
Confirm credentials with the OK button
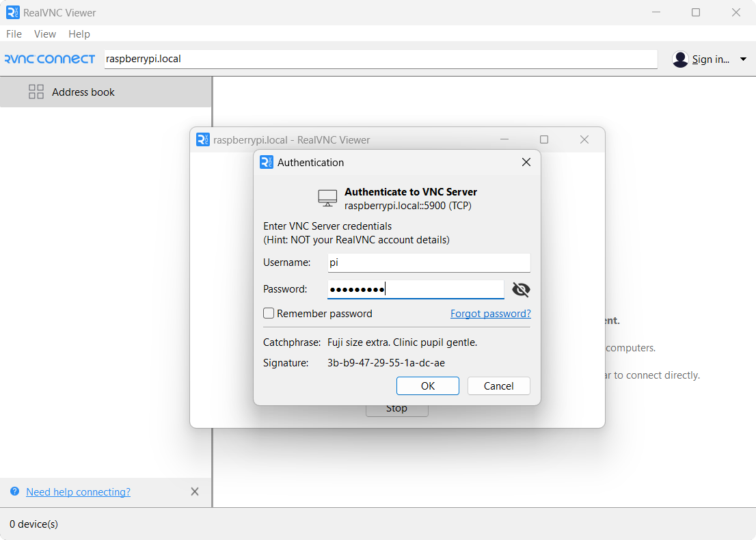coord(427,386)
